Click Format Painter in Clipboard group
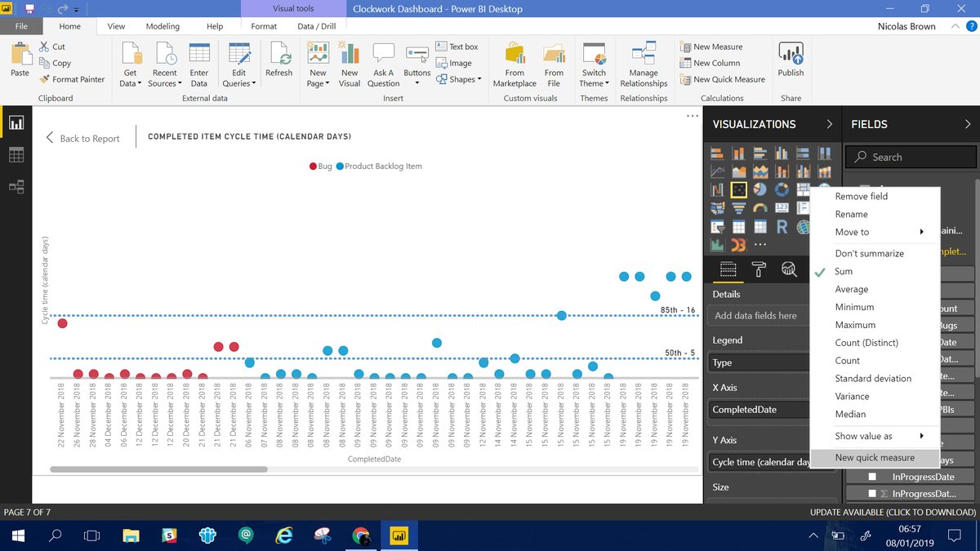The image size is (980, 551). coord(72,79)
